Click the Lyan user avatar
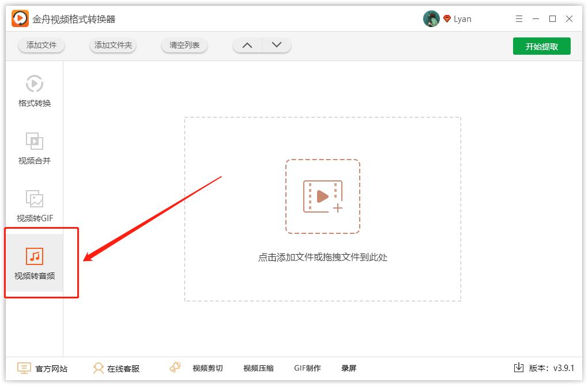The image size is (588, 386). coord(429,18)
